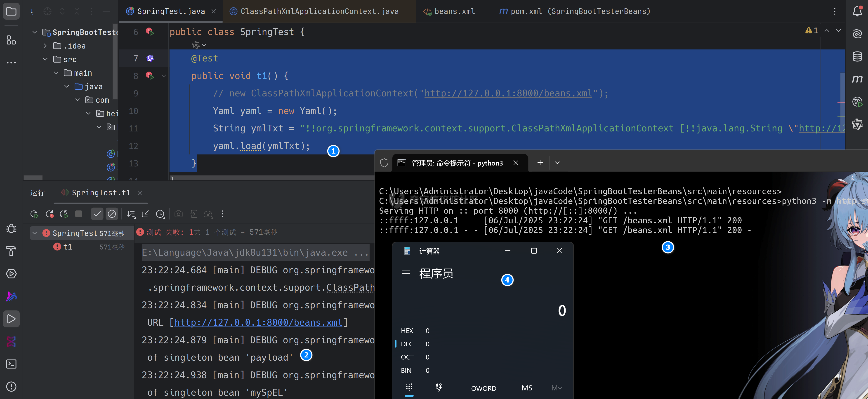This screenshot has height=399, width=868.
Task: Open the Problems tool window icon
Action: pos(11,387)
